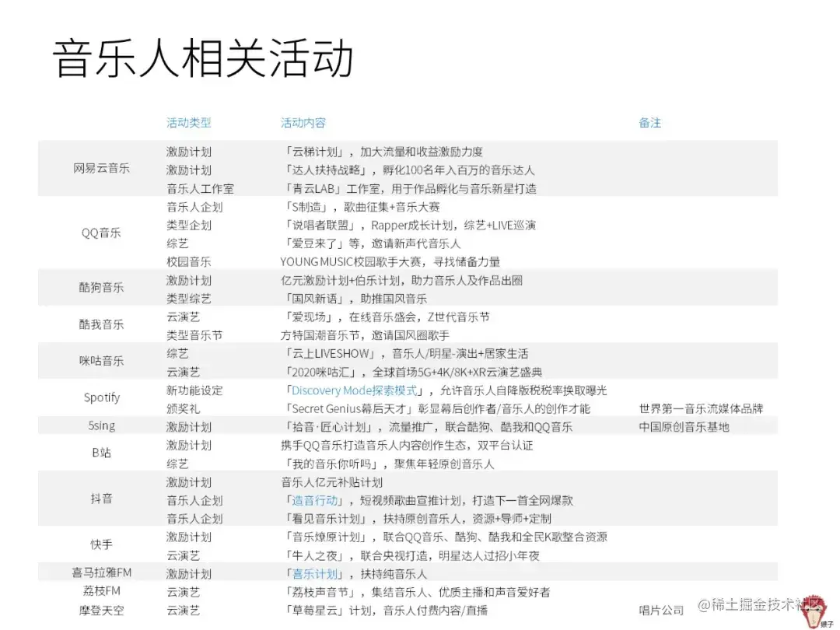This screenshot has width=840, height=630.
Task: Select the 摩登天空 row label
Action: [x=101, y=611]
